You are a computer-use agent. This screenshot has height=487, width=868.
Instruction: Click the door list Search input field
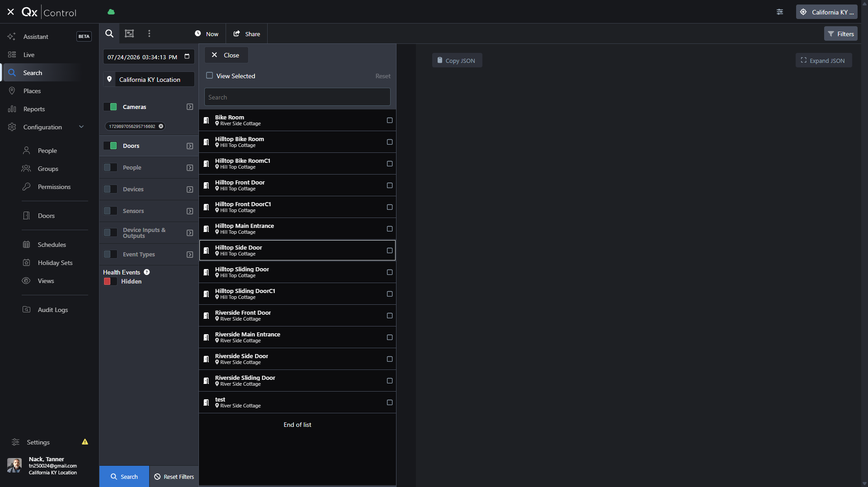(297, 97)
